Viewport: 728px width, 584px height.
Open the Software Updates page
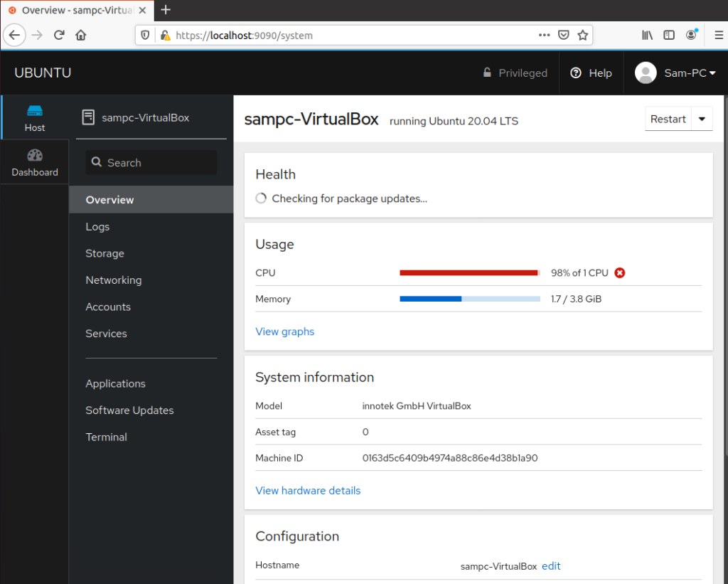tap(129, 410)
